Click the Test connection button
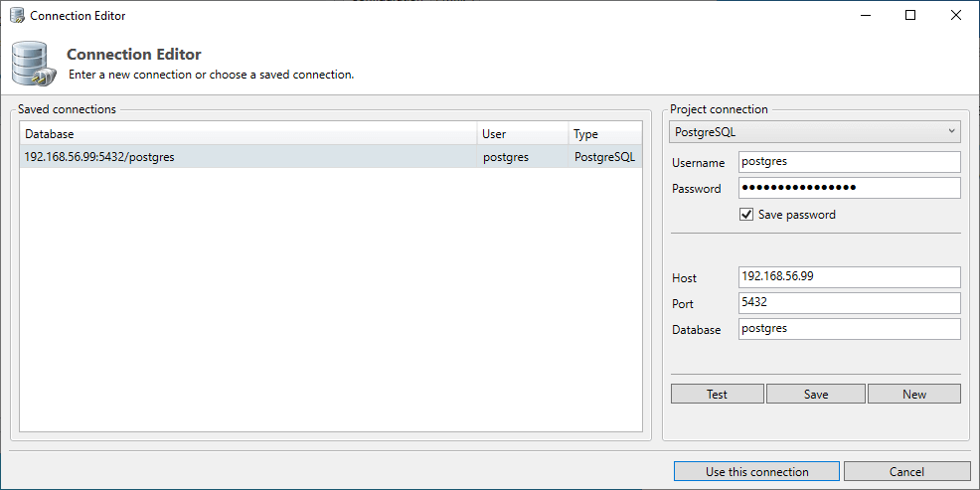The width and height of the screenshot is (980, 490). tap(717, 394)
